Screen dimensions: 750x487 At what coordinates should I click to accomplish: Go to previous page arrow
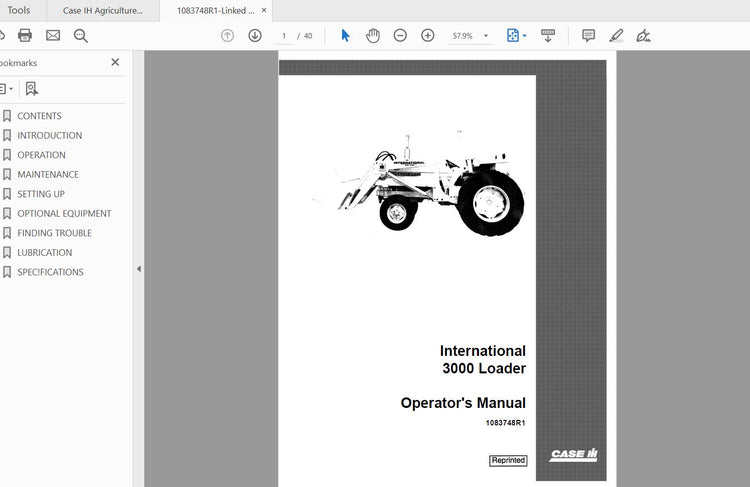click(227, 35)
